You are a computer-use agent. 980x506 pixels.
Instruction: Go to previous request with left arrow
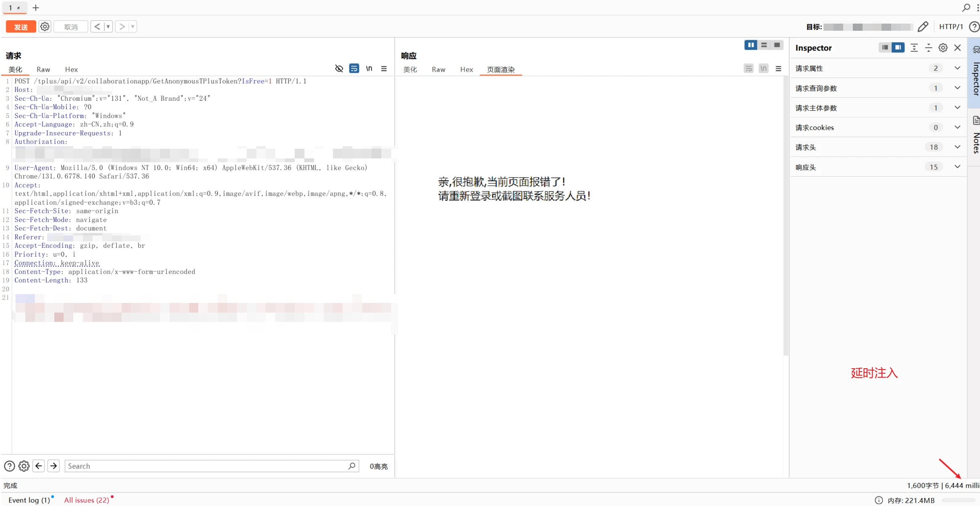coord(97,27)
